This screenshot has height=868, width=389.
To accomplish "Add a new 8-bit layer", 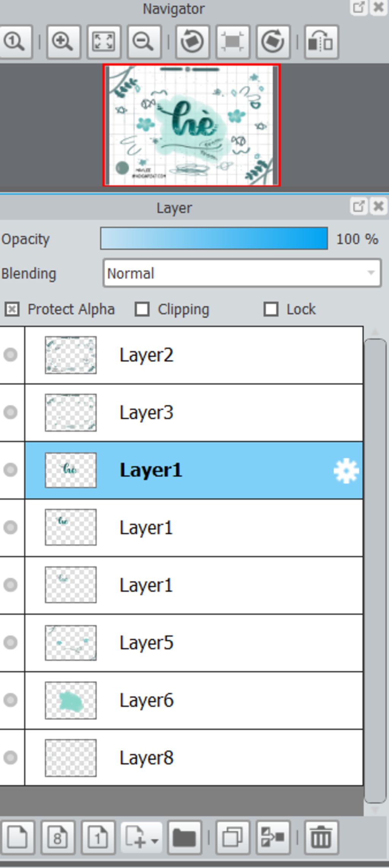I will pyautogui.click(x=58, y=838).
